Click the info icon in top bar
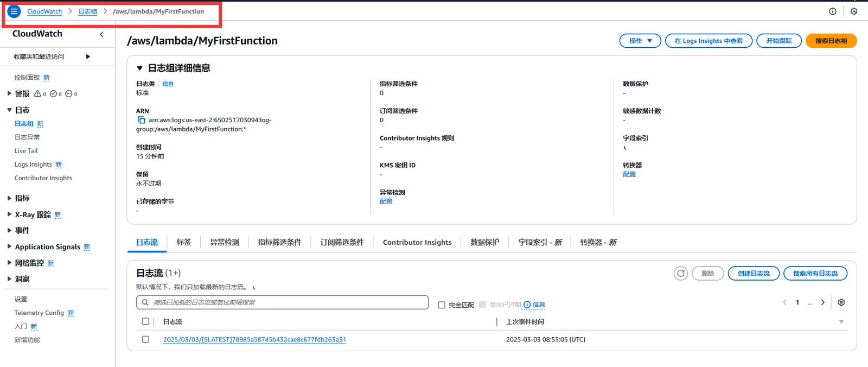 pos(833,11)
